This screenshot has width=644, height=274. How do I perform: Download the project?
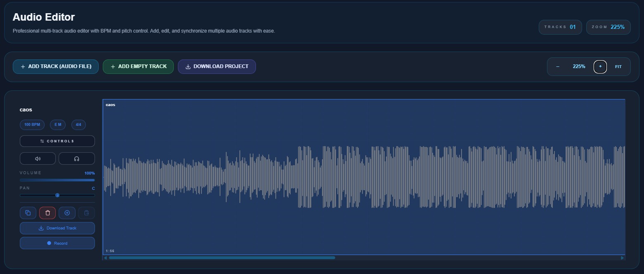click(x=217, y=66)
